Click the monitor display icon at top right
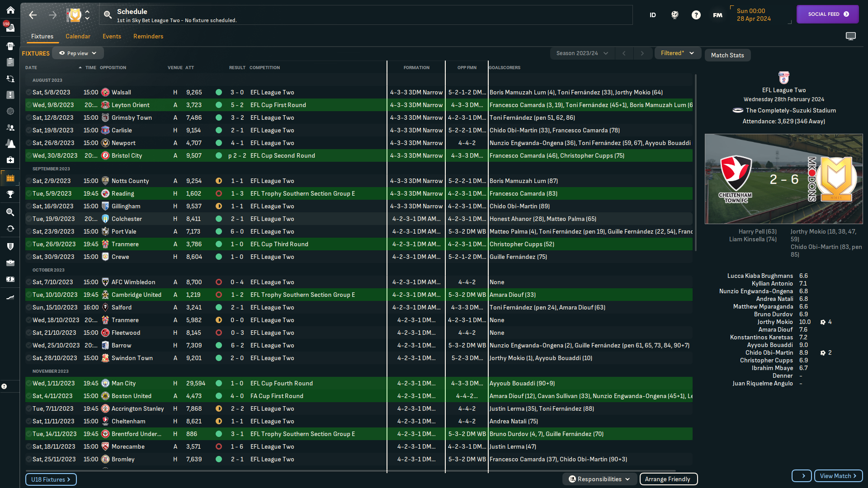Image resolution: width=868 pixels, height=488 pixels. pos(851,36)
